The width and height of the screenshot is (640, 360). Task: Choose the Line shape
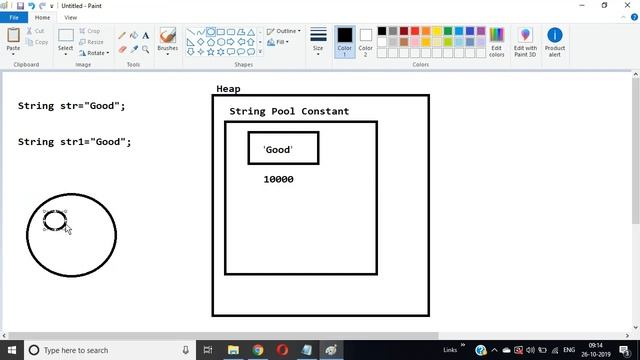click(x=191, y=32)
